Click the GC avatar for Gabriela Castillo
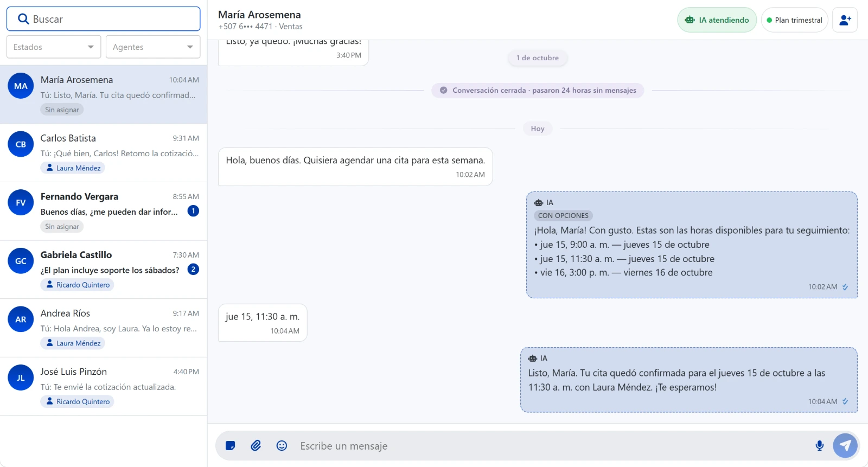The width and height of the screenshot is (868, 467). click(21, 261)
